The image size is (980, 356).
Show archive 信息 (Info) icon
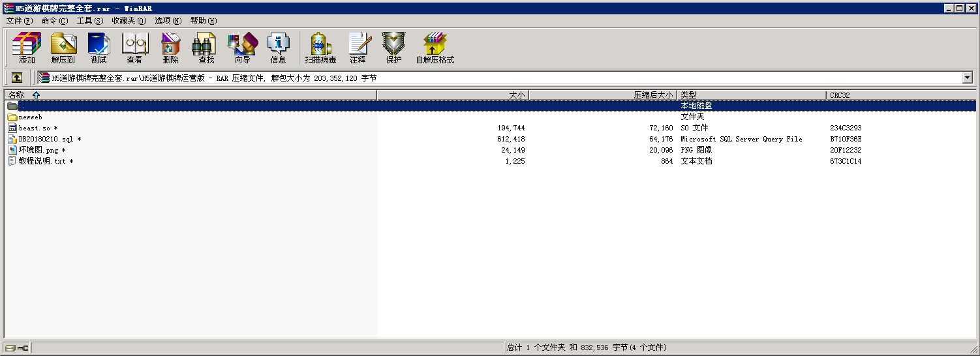pyautogui.click(x=278, y=48)
